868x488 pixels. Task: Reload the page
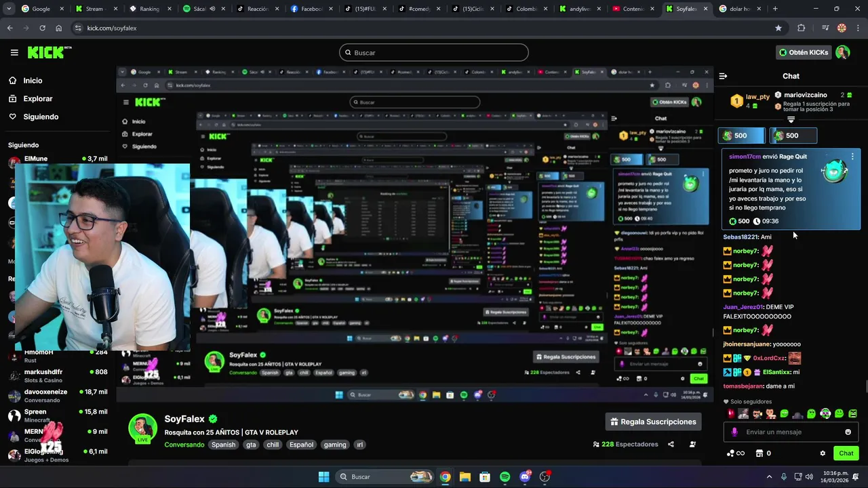pyautogui.click(x=42, y=28)
